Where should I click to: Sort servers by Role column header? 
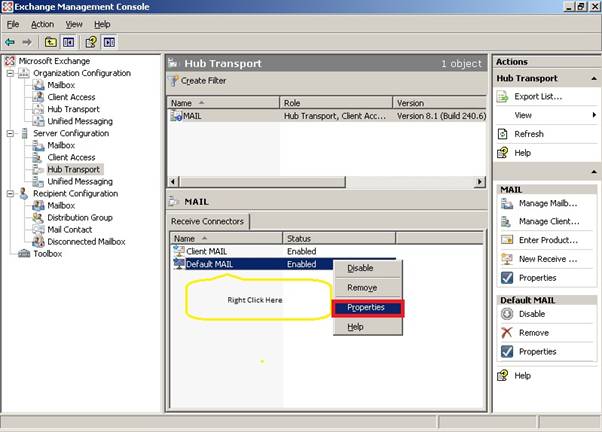pyautogui.click(x=336, y=103)
